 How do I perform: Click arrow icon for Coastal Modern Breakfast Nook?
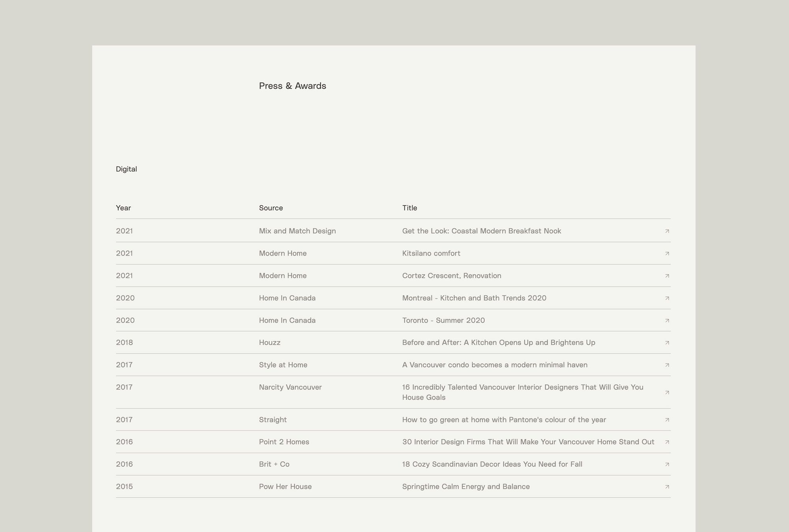(x=667, y=231)
